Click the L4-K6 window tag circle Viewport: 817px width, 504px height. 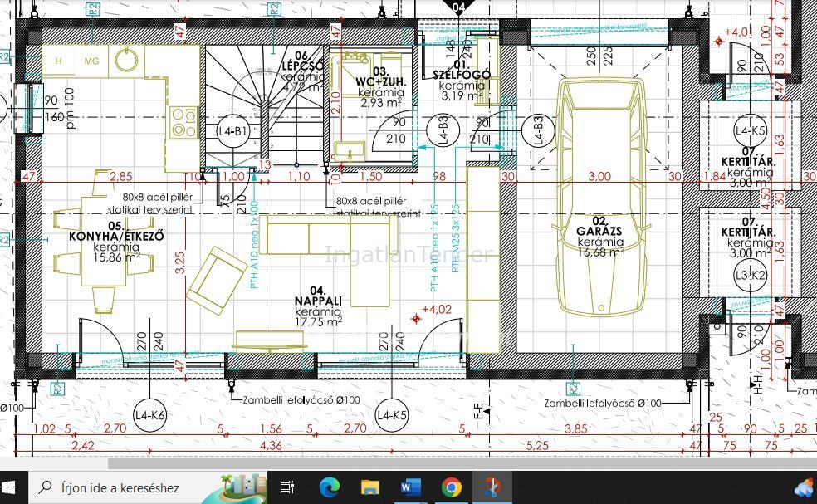coord(149,415)
